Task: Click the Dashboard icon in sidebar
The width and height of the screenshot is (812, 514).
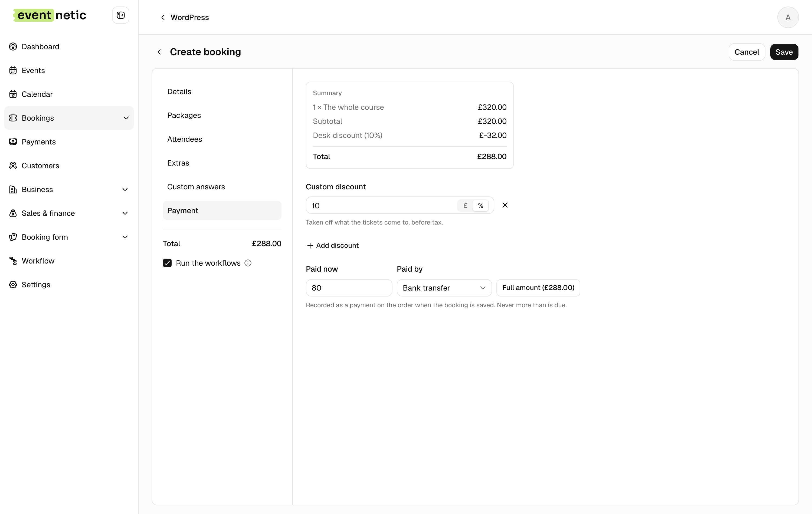Action: [13, 47]
